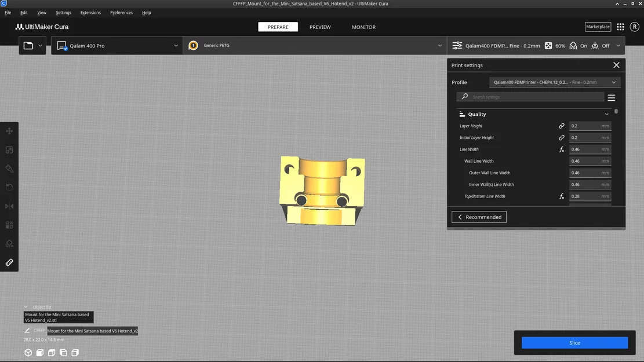Screen dimensions: 644x362
Task: Click the Line Width value field
Action: (x=590, y=149)
